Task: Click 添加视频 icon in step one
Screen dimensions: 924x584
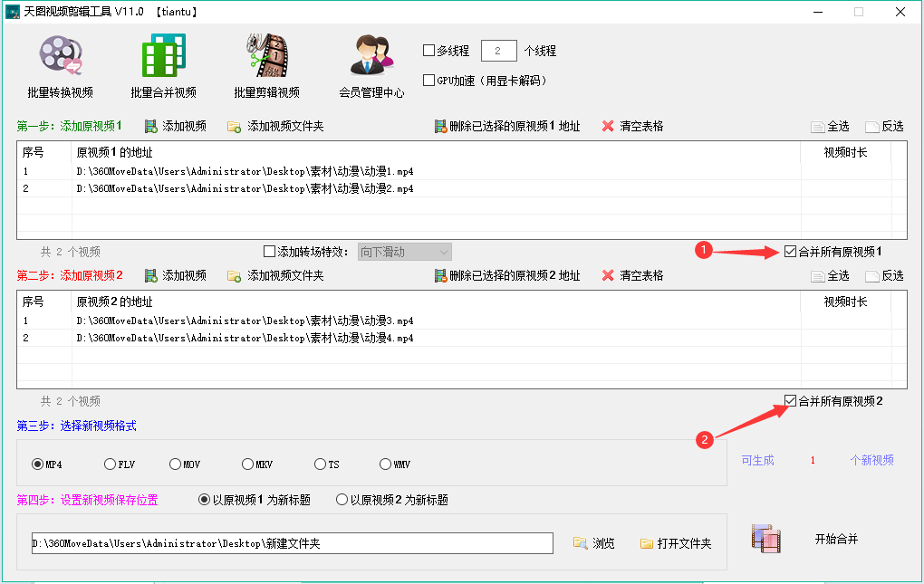Action: coord(151,127)
